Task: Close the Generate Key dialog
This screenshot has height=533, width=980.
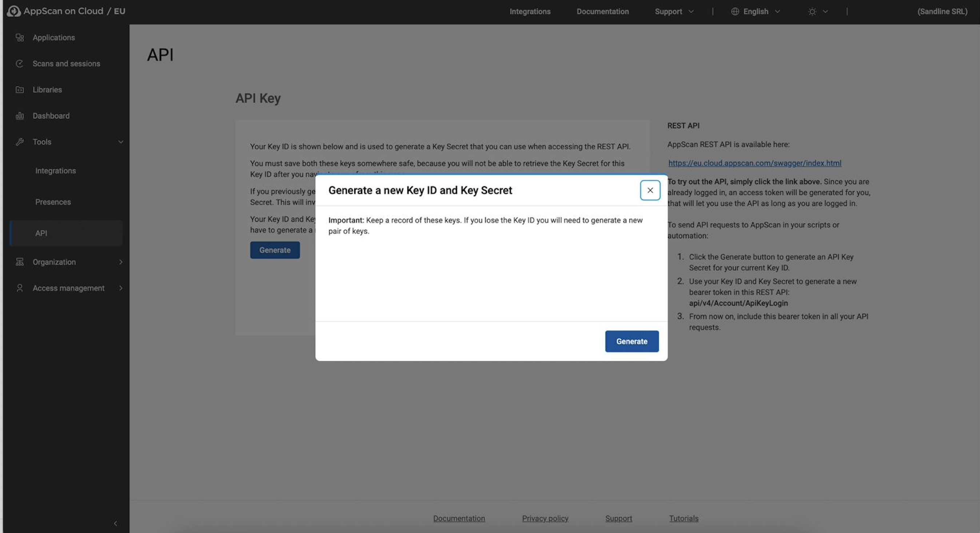Action: click(x=650, y=190)
